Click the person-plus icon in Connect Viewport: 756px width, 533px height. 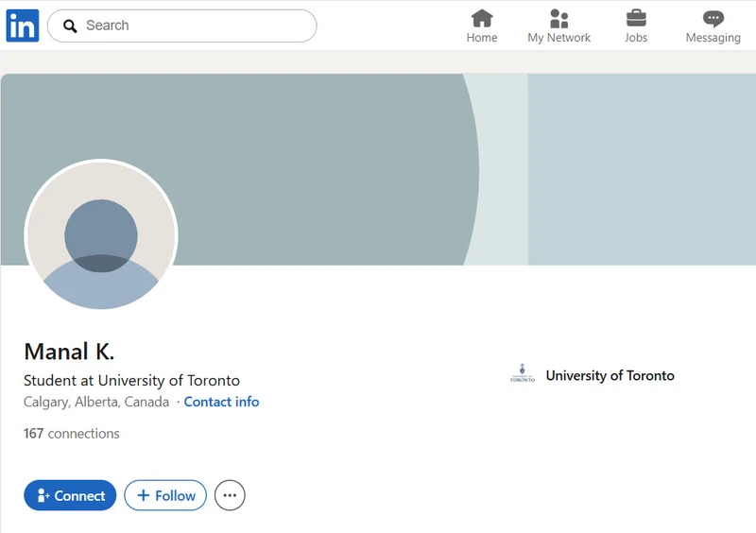[43, 496]
